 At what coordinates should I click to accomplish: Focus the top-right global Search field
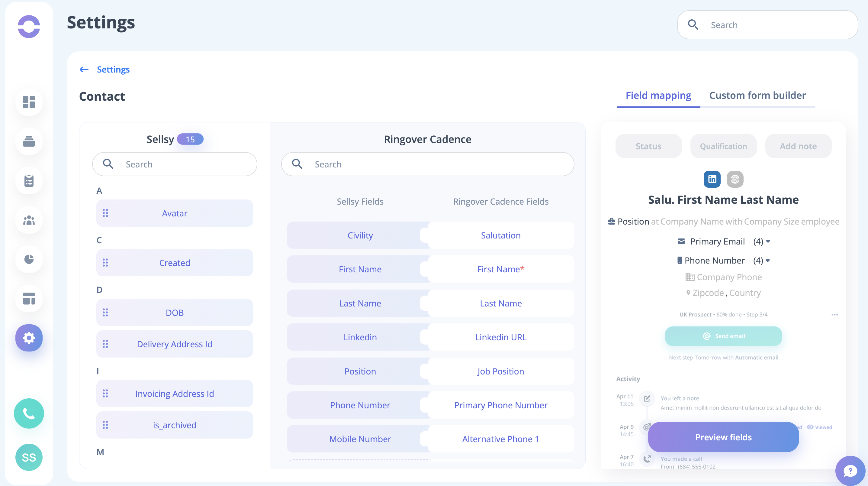pyautogui.click(x=767, y=24)
